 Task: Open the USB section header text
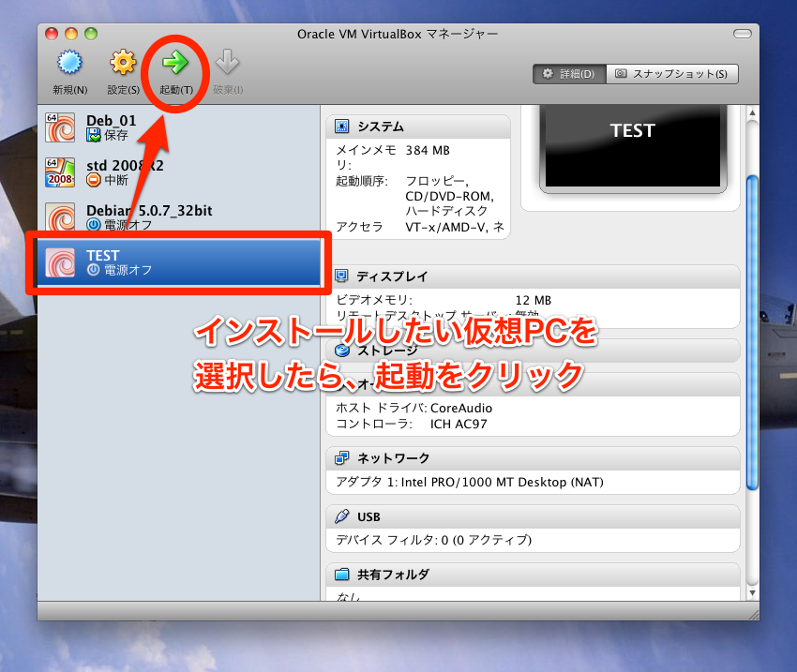(368, 516)
